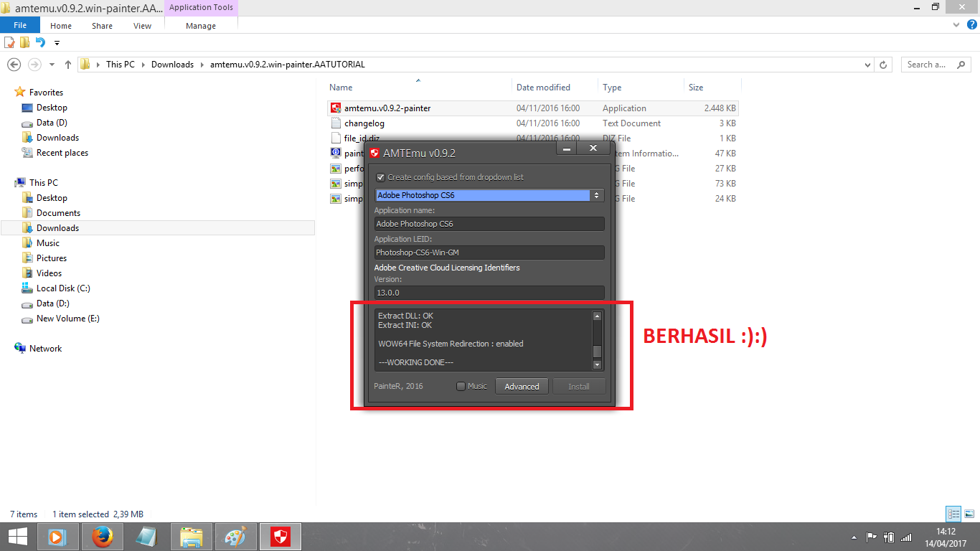Click the Version field showing 13.0.0
This screenshot has height=551, width=980.
click(489, 293)
